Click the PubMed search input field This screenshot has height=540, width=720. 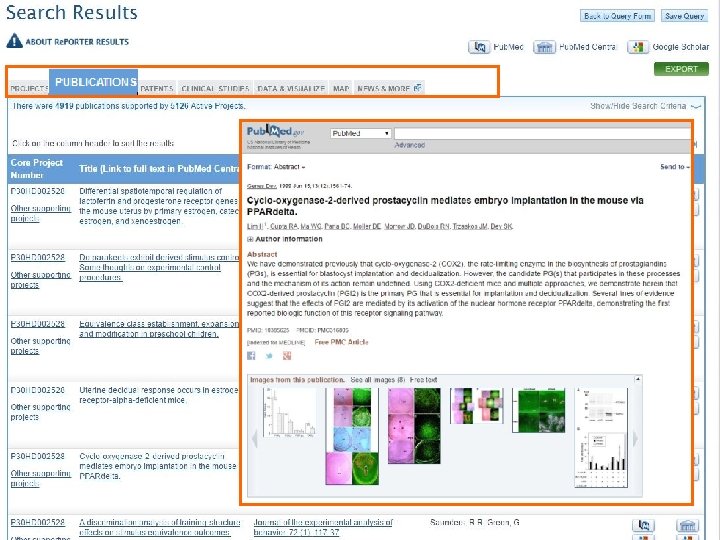coord(542,134)
